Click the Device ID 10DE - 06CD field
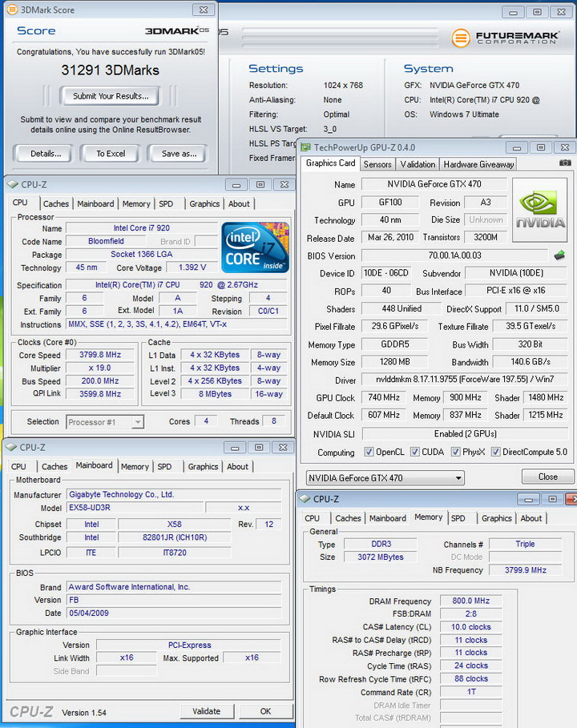The image size is (577, 728). [x=386, y=273]
